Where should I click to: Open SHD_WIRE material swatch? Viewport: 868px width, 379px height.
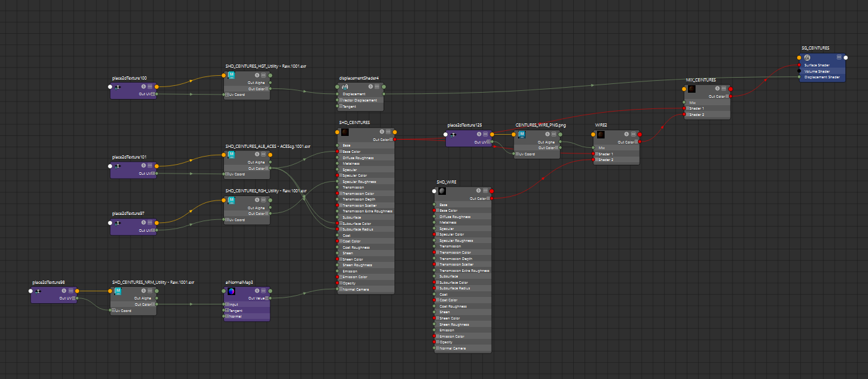click(x=442, y=191)
